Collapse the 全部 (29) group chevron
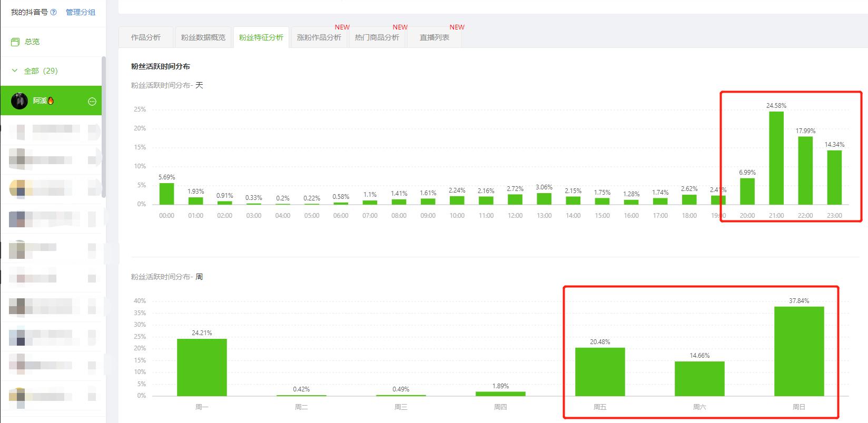 coord(15,70)
